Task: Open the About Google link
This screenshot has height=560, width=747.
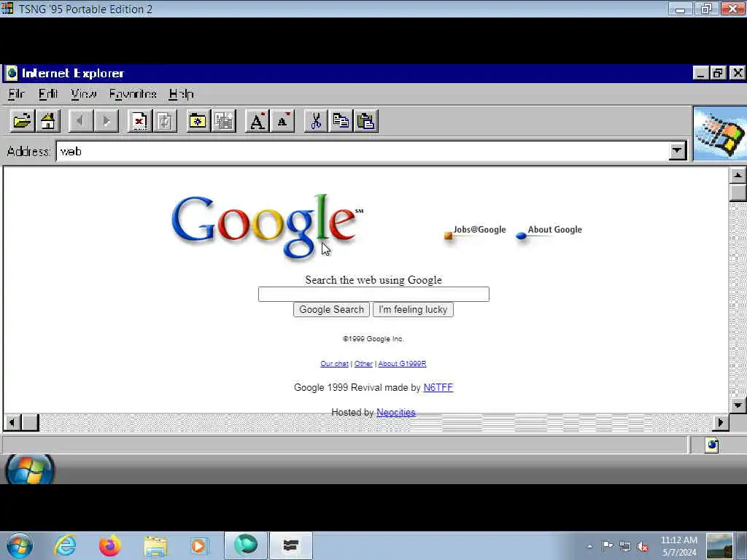Action: pyautogui.click(x=549, y=232)
